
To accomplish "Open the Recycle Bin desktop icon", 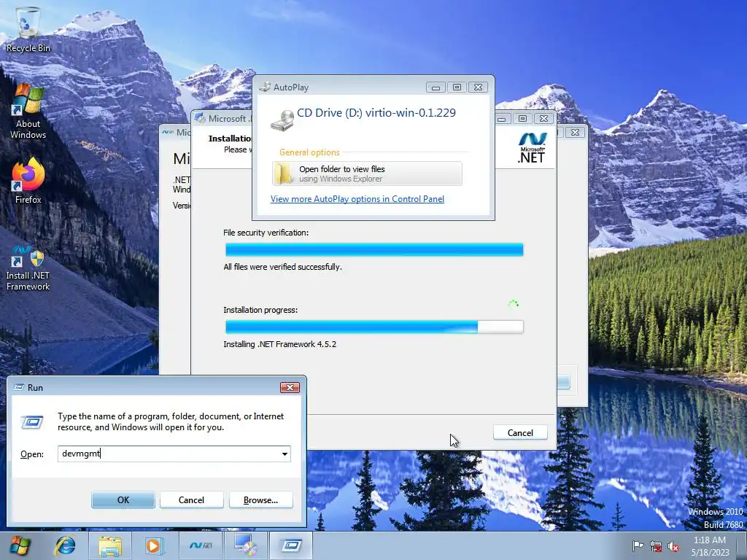I will [28, 29].
